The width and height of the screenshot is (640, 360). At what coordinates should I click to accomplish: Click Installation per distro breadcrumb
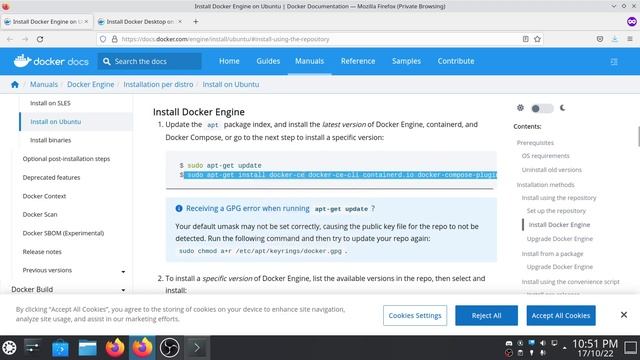pos(158,84)
